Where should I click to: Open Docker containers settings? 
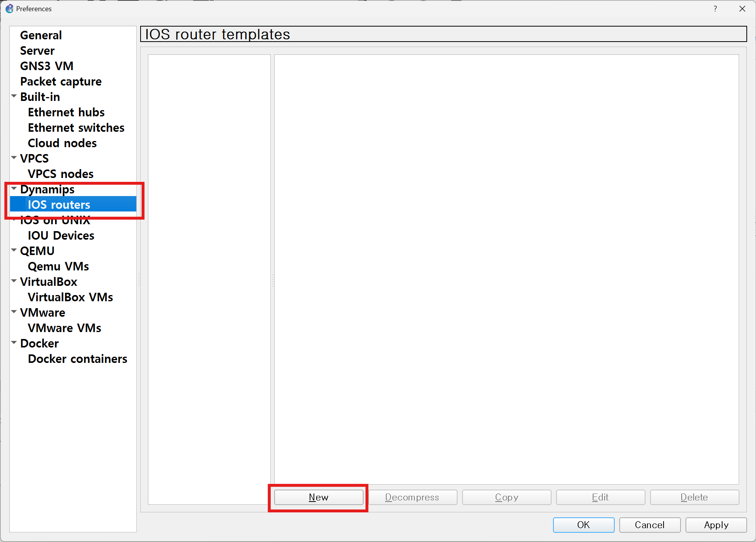coord(77,359)
